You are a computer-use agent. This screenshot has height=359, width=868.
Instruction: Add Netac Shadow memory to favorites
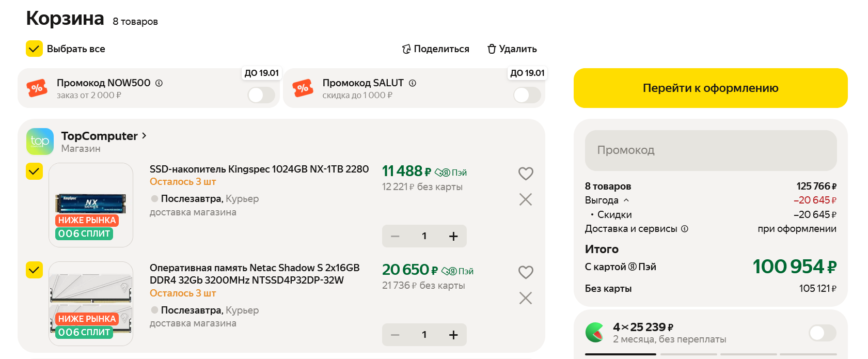526,272
